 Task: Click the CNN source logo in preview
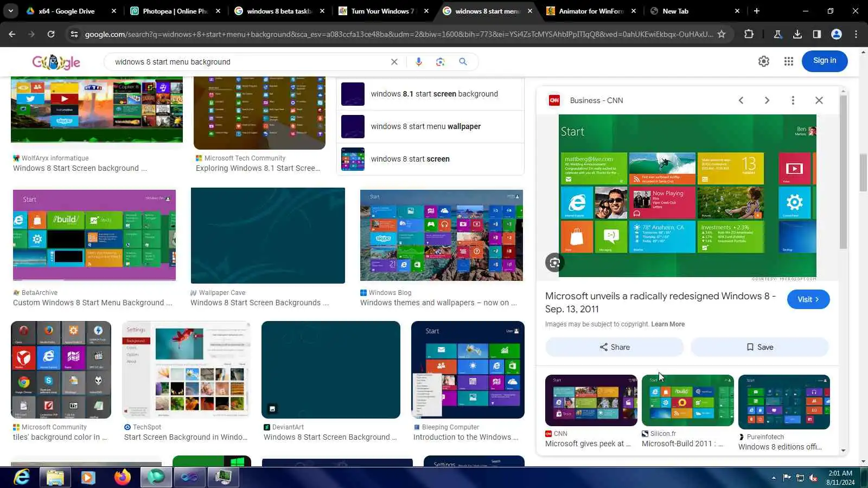(554, 100)
